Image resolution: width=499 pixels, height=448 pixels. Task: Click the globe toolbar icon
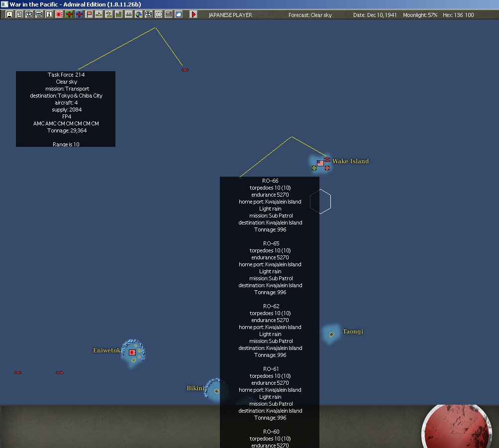click(x=138, y=14)
